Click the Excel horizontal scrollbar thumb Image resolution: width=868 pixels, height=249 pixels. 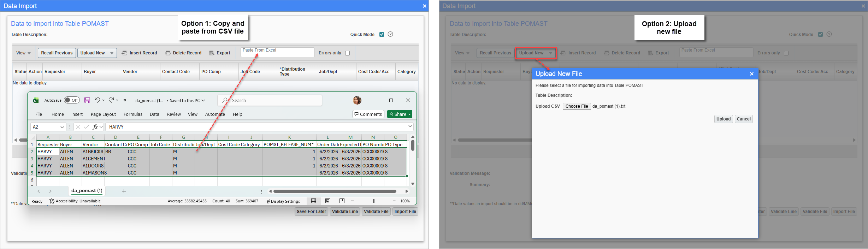click(x=335, y=191)
